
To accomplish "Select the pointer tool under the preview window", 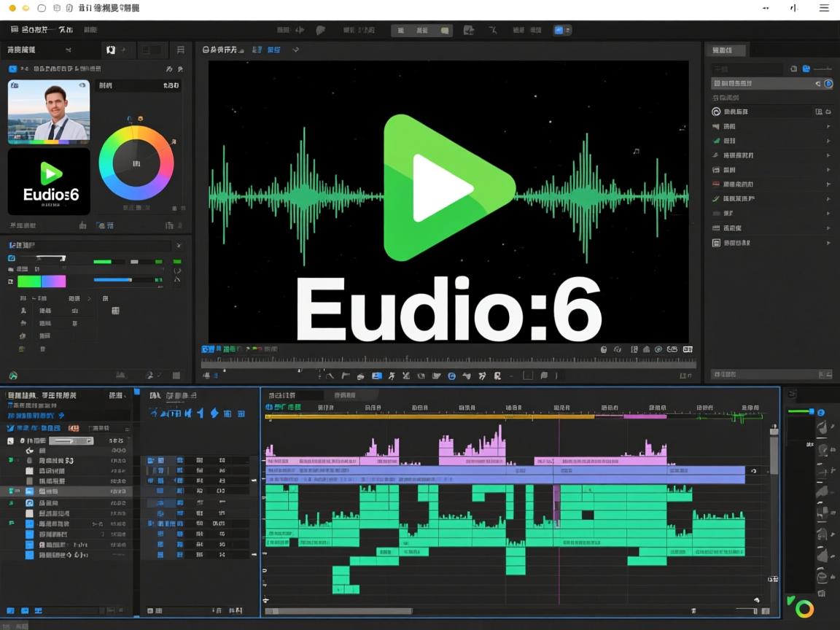I will 332,376.
